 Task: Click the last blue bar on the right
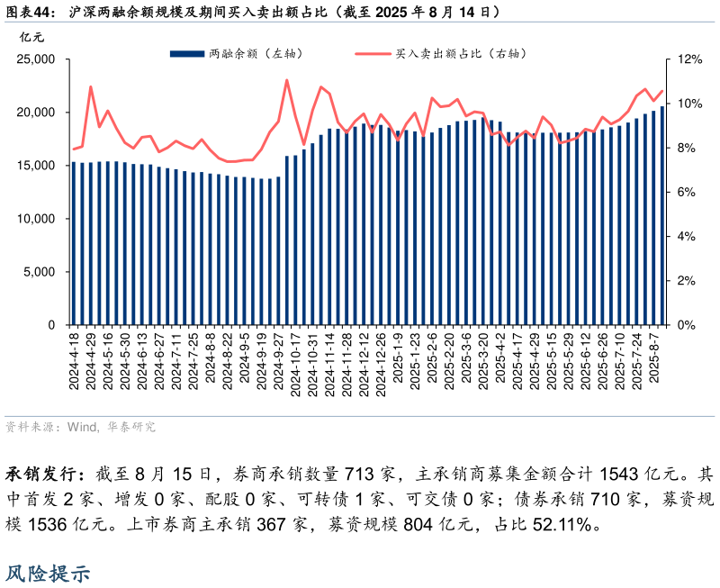coord(662,216)
